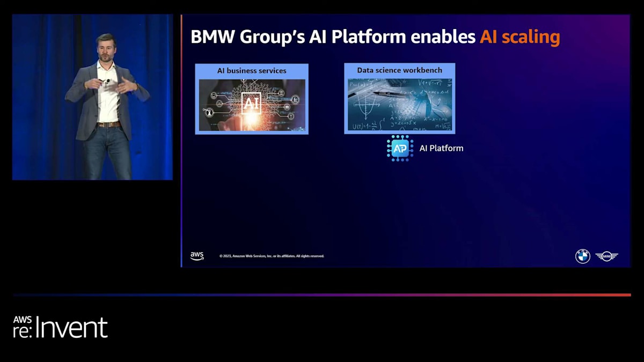Click the orange 'AI scaling' title text
Screen dimensions: 644x362
tap(520, 36)
